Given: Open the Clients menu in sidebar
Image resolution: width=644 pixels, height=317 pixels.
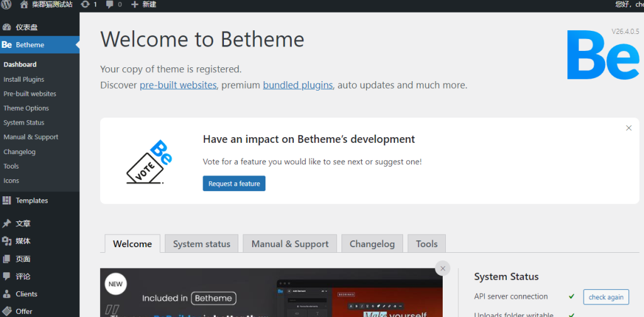Looking at the screenshot, I should pos(26,294).
